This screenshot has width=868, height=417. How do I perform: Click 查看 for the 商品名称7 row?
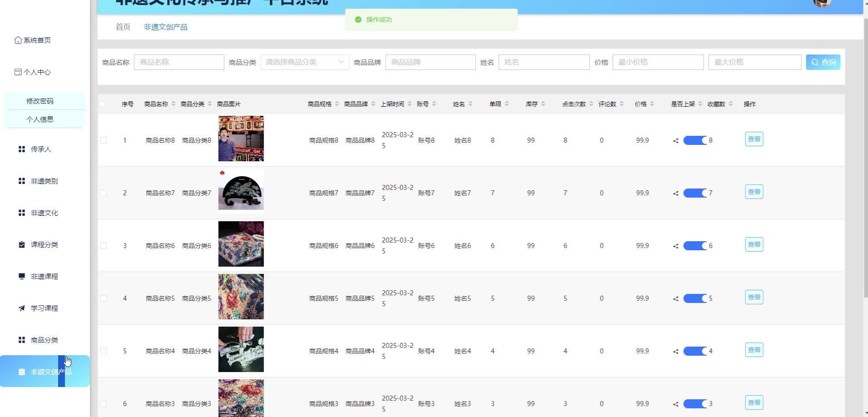[754, 192]
